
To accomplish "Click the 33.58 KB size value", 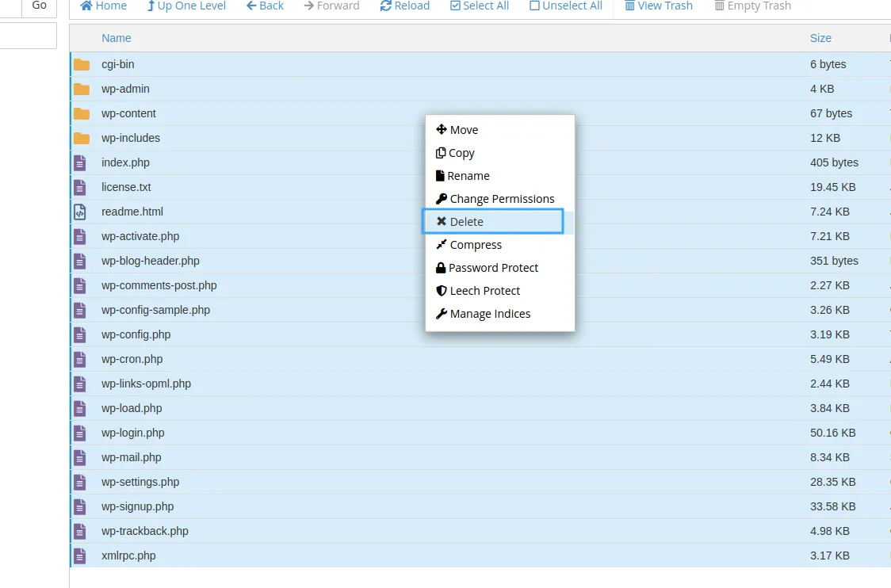I will click(832, 506).
